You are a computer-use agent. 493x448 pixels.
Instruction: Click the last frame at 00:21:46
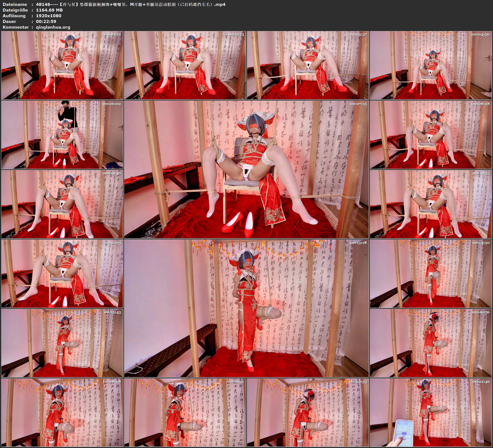pyautogui.click(x=431, y=412)
